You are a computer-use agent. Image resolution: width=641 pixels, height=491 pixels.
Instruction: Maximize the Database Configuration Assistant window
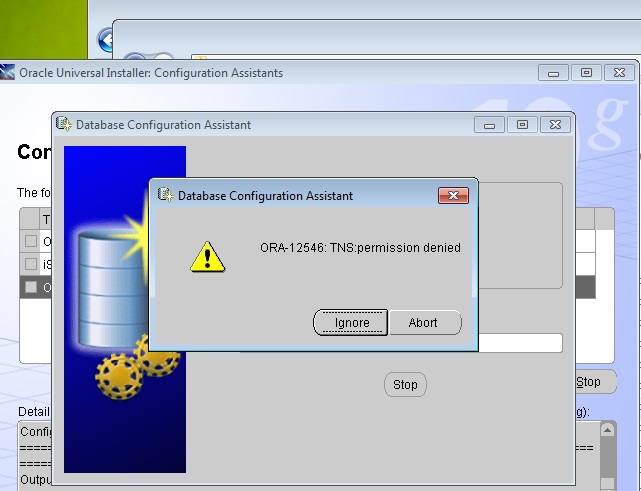[x=521, y=125]
